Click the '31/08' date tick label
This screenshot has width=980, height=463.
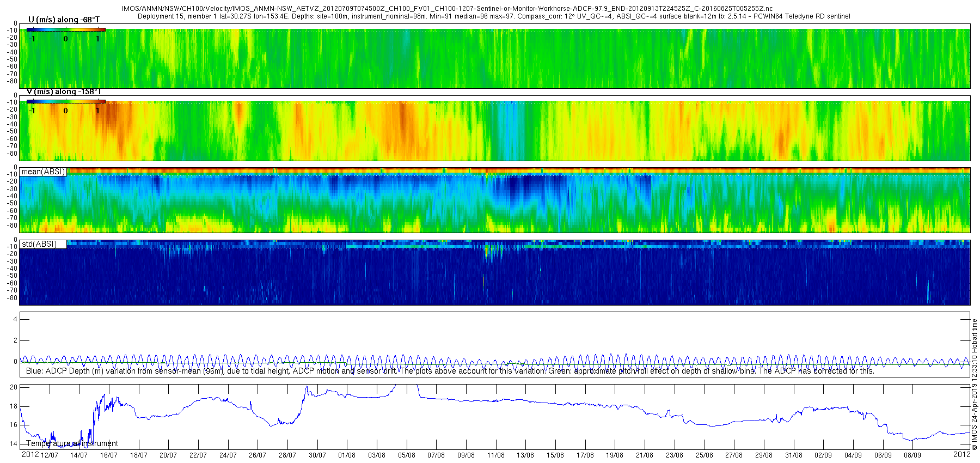(794, 455)
